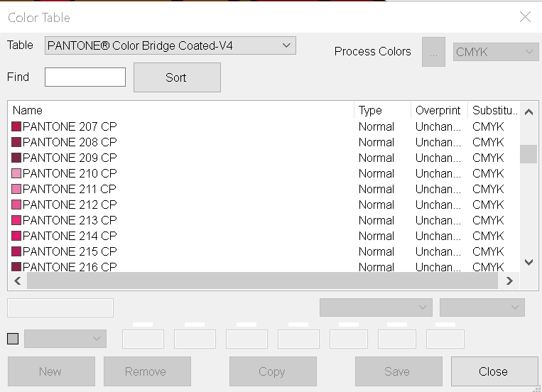Select the PANTONE 213 CP color swatch
The image size is (542, 392).
click(x=16, y=220)
